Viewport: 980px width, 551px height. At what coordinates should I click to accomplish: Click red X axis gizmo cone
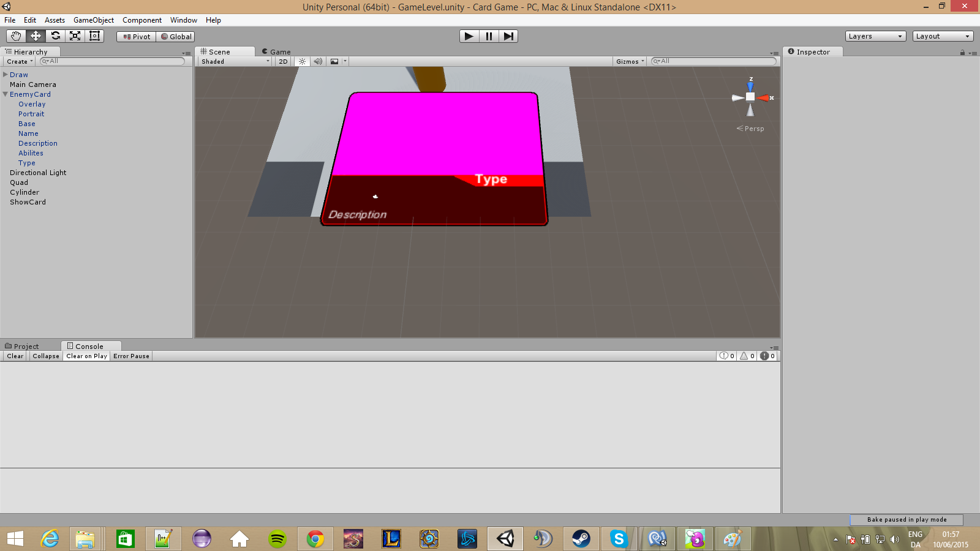coord(764,98)
